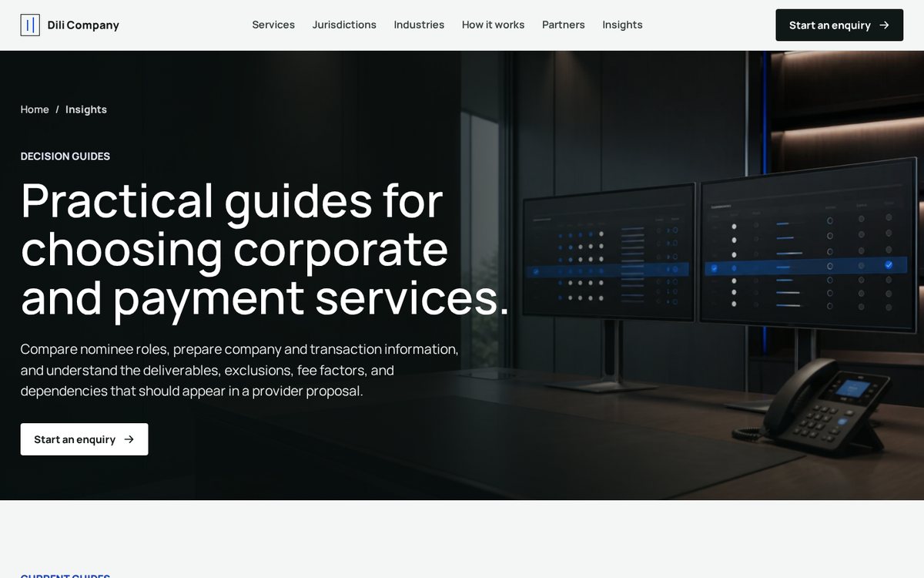Open the Dili Company home link text

point(83,25)
